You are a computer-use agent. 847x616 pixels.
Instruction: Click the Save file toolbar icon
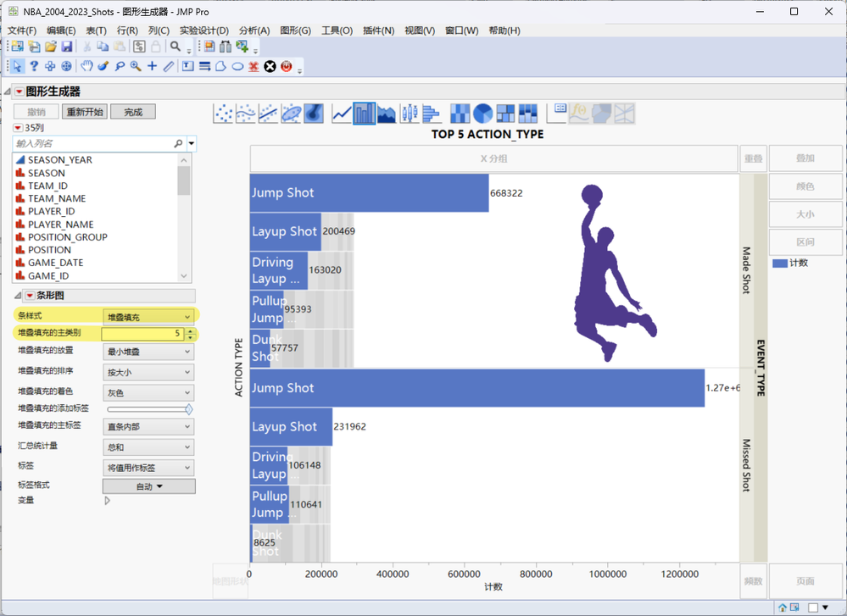(67, 47)
